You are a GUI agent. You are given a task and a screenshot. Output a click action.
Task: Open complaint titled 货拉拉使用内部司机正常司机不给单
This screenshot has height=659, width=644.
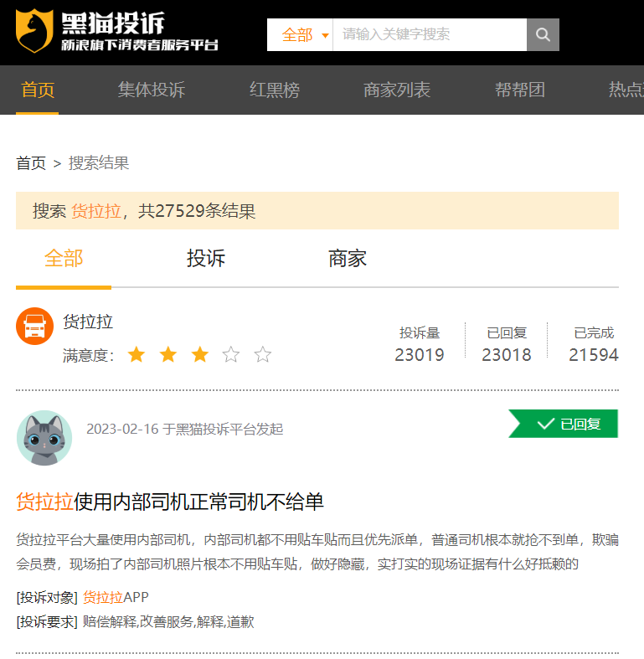coord(170,502)
